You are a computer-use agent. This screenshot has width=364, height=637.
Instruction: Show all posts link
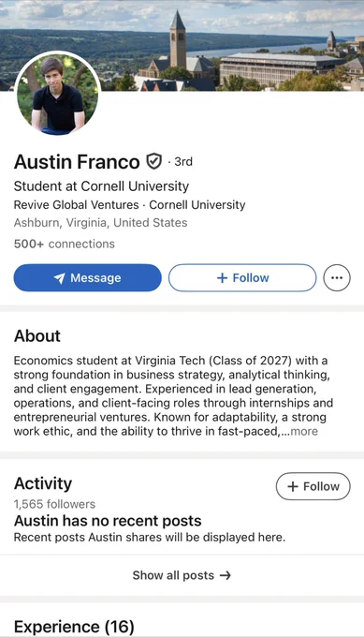(182, 575)
